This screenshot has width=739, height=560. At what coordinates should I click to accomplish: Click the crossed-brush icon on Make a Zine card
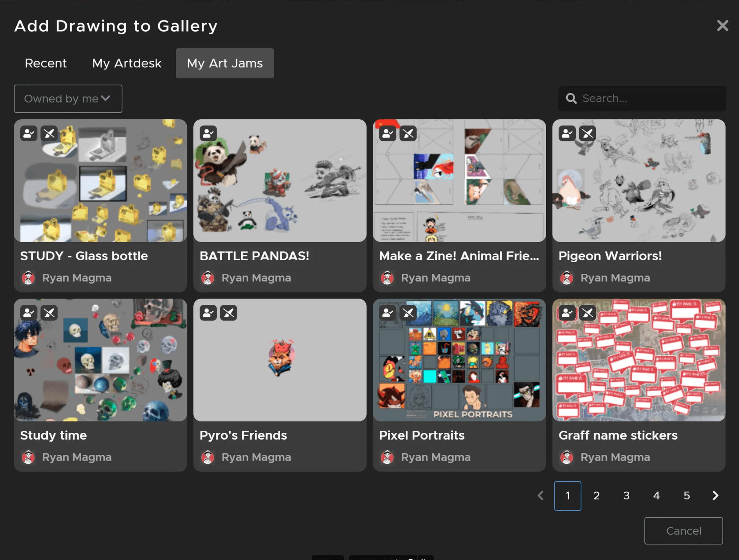(x=408, y=134)
